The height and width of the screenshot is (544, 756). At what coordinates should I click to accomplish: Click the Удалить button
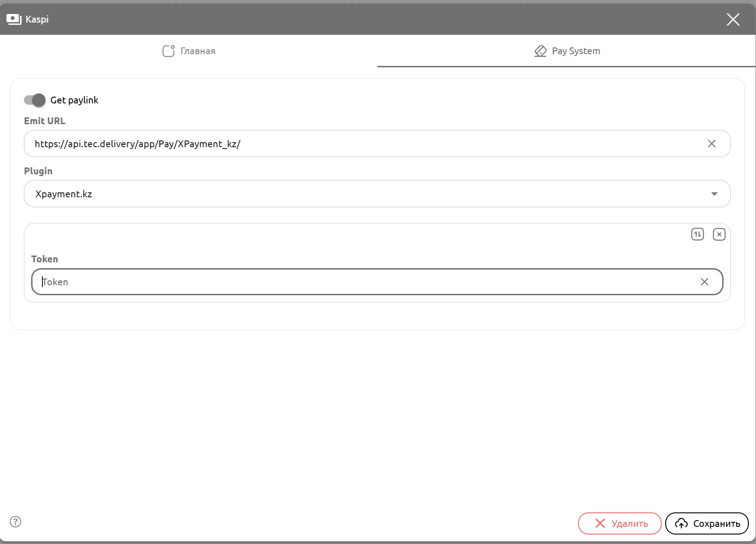[620, 523]
